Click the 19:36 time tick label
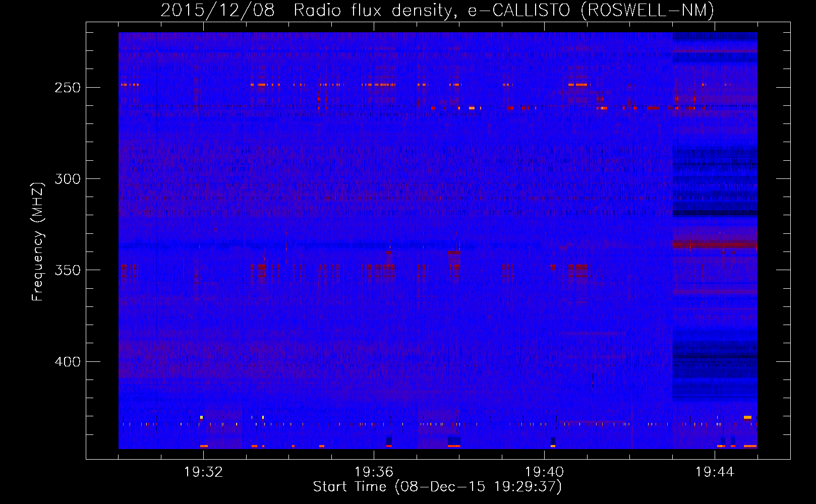 [374, 472]
